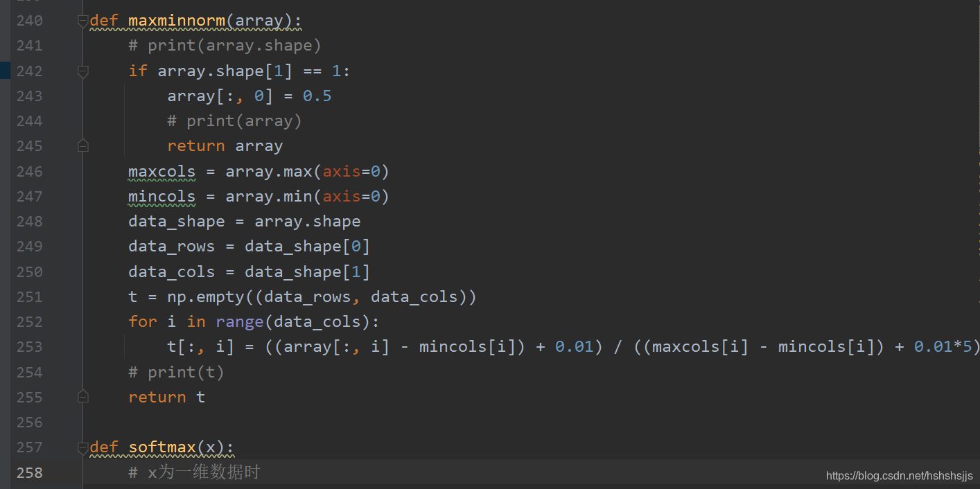Click the '# print(t)' comment
Viewport: 980px width, 489px height.
(x=176, y=373)
